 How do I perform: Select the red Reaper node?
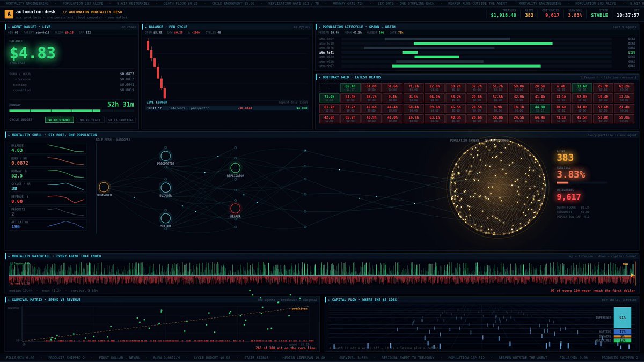tap(235, 208)
